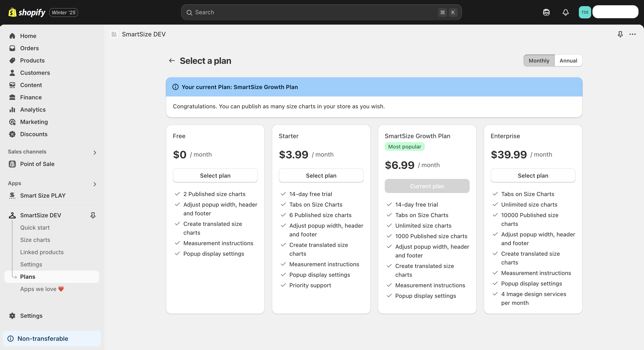Click the Orders label in sidebar
This screenshot has height=350, width=644.
[x=29, y=48]
